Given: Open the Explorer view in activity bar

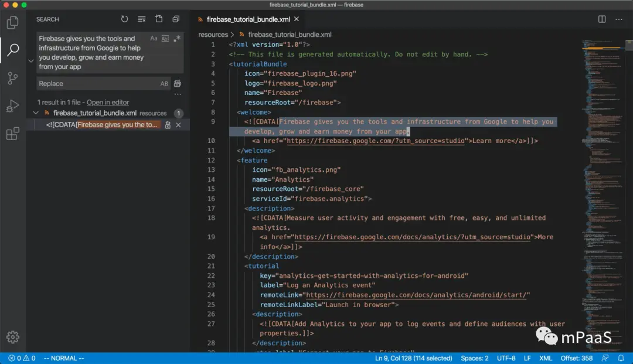Looking at the screenshot, I should coord(12,23).
